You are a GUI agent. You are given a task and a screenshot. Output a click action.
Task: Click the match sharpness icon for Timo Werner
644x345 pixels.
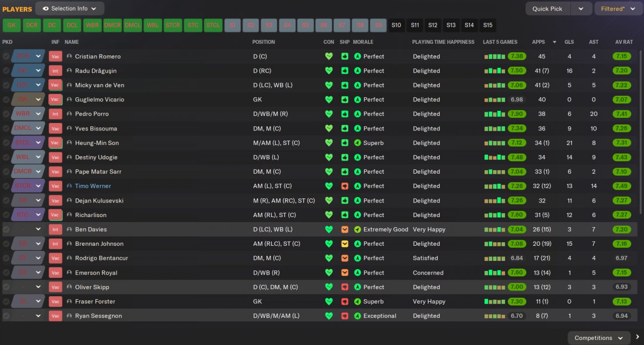[345, 186]
